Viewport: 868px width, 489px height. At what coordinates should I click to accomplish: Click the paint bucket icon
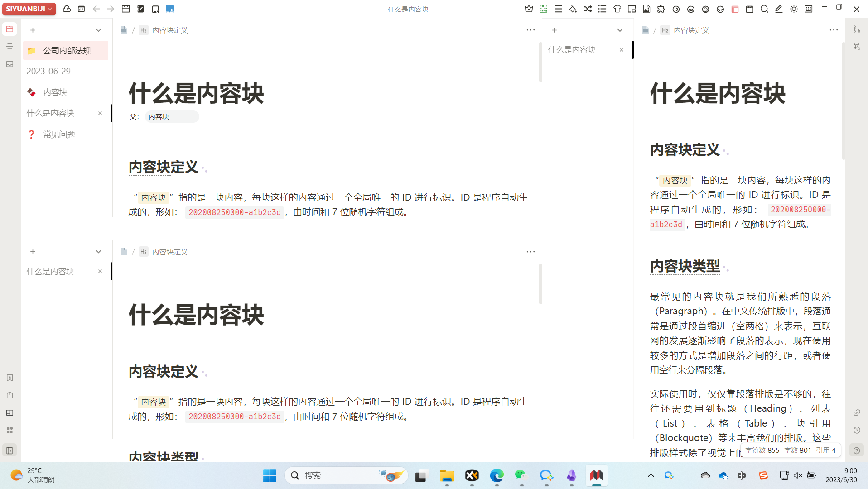tap(573, 9)
